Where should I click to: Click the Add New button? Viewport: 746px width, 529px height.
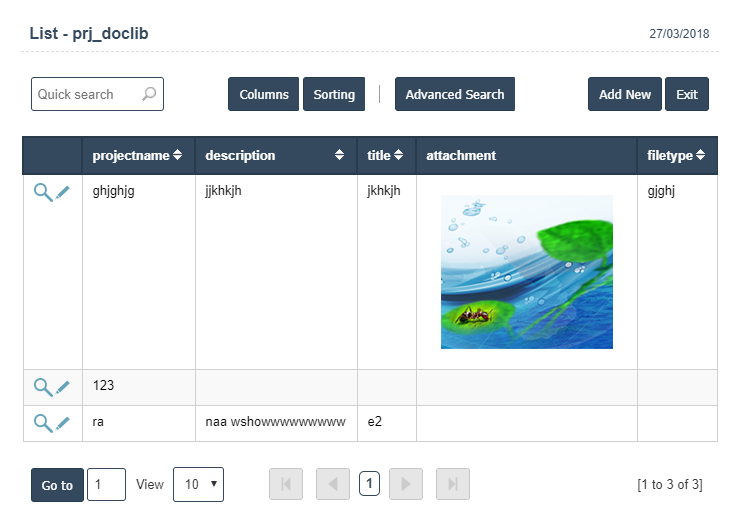click(x=624, y=94)
